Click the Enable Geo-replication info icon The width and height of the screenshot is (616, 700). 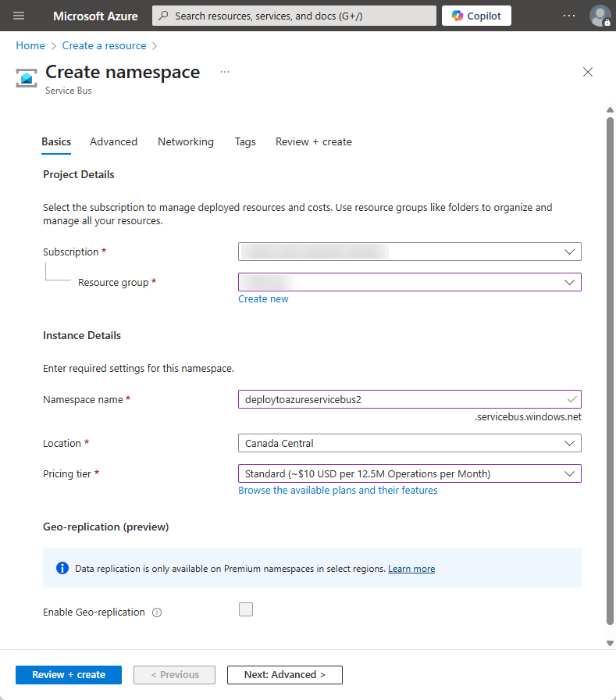point(157,612)
